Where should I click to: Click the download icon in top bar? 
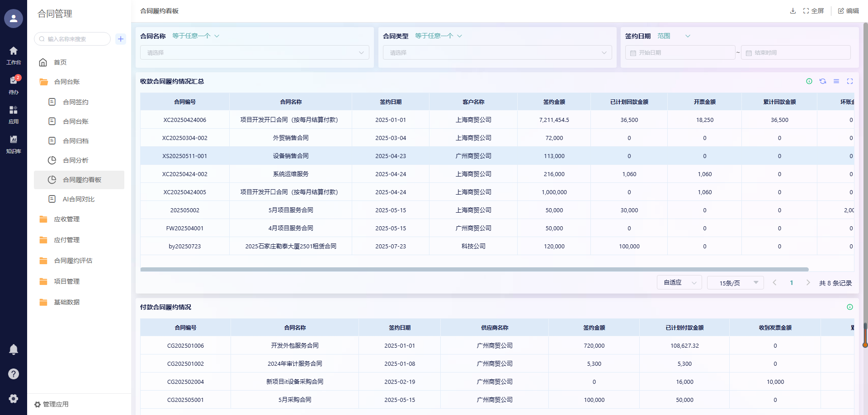tap(793, 11)
